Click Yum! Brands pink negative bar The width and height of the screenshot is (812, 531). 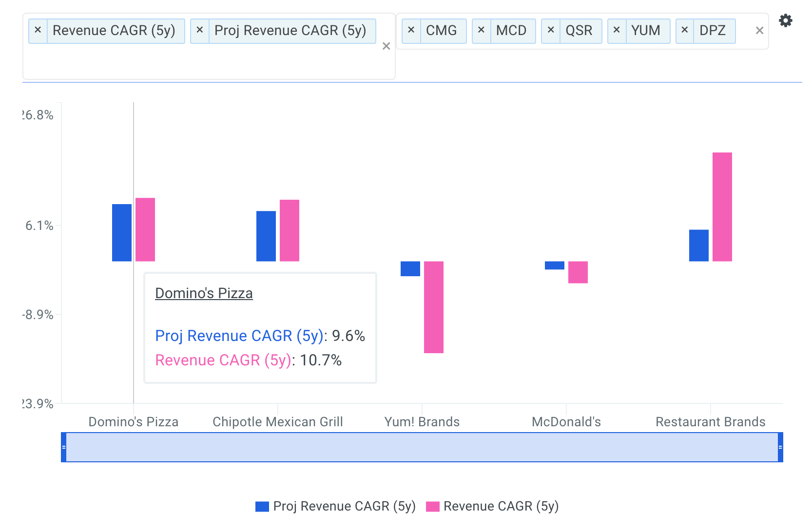434,307
